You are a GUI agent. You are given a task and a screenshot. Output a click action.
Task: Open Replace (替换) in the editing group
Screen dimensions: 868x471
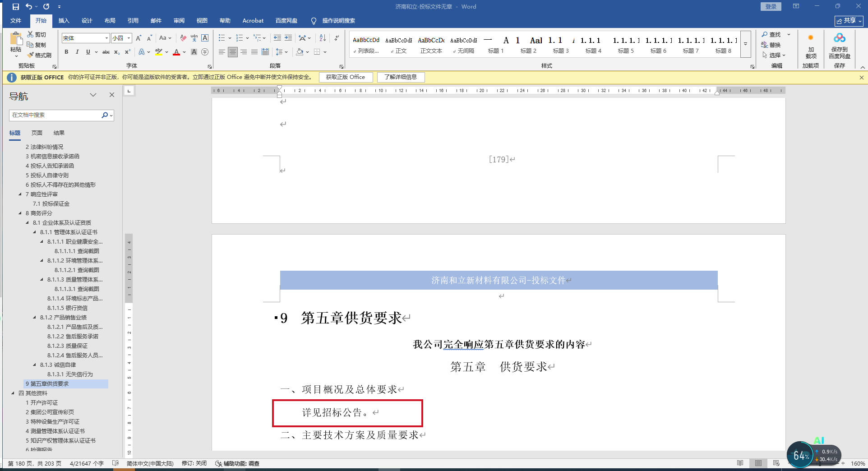click(x=771, y=45)
